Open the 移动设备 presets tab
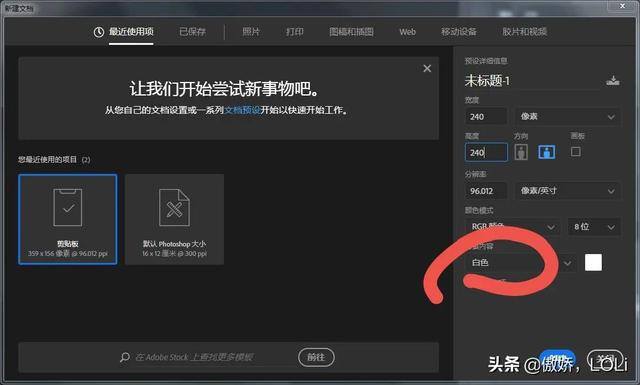Screen dimensions: 640x385 pos(459,32)
